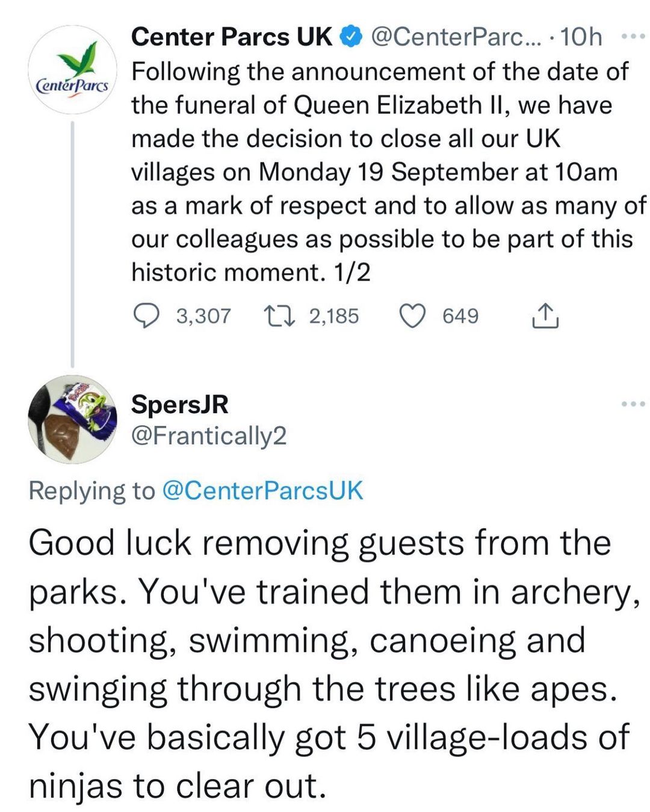Open more options on SpersJR reply

(x=633, y=404)
